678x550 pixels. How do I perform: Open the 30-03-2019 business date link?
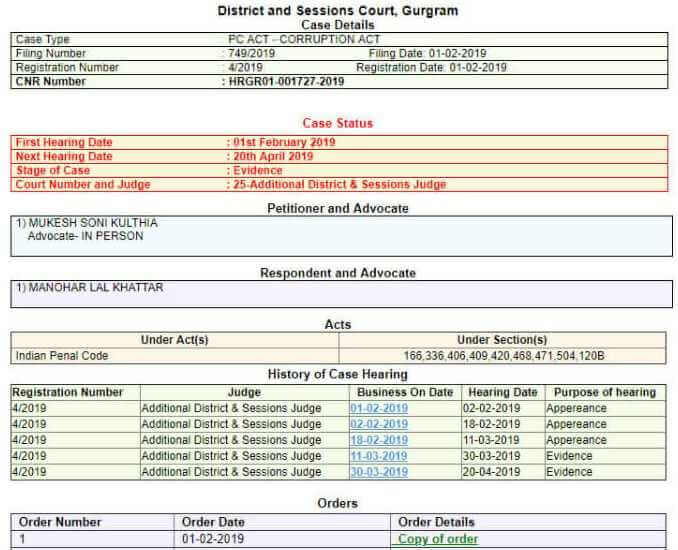tap(379, 472)
